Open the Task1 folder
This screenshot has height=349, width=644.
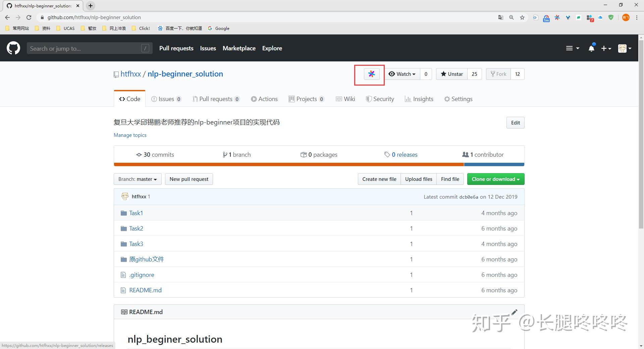tap(136, 213)
